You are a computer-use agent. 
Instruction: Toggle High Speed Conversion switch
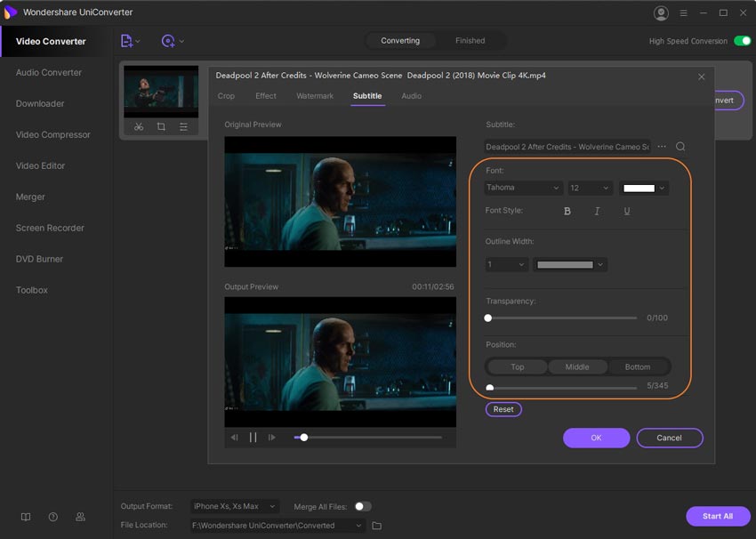742,41
